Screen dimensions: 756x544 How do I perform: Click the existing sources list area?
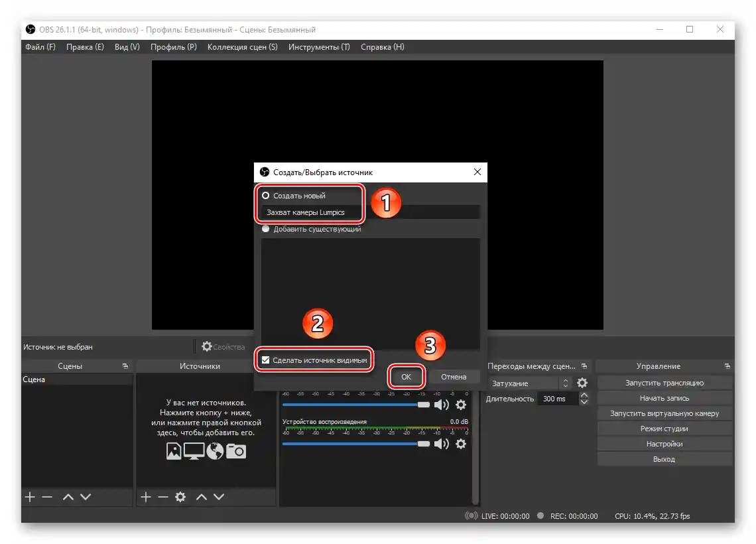pyautogui.click(x=370, y=293)
